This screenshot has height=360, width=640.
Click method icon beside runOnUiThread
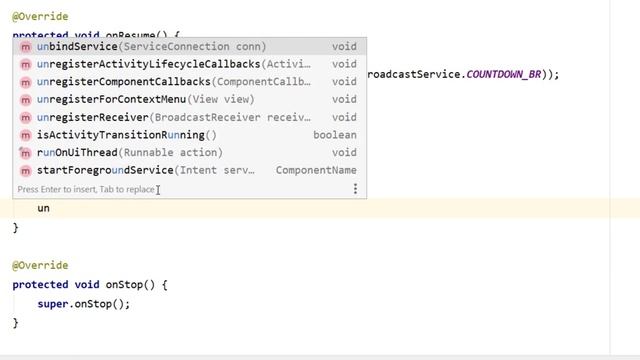26,153
